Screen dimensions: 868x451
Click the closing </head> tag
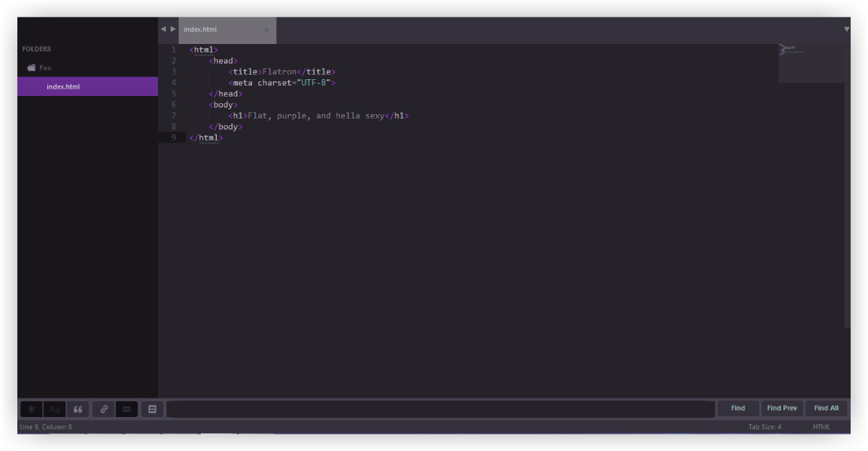coord(226,94)
